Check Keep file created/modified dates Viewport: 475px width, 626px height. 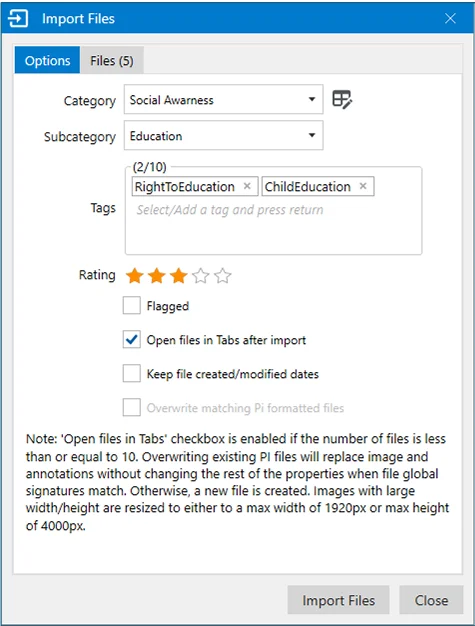(x=132, y=374)
